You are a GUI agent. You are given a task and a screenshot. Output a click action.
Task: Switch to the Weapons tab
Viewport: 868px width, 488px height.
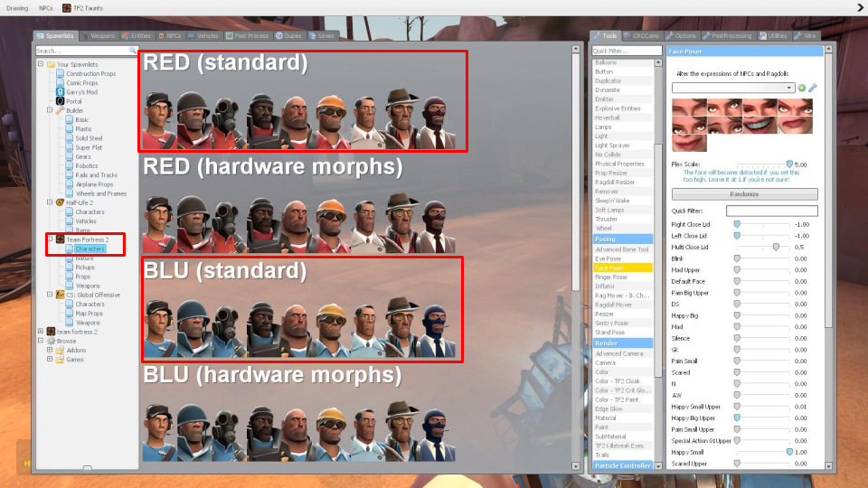pyautogui.click(x=98, y=36)
